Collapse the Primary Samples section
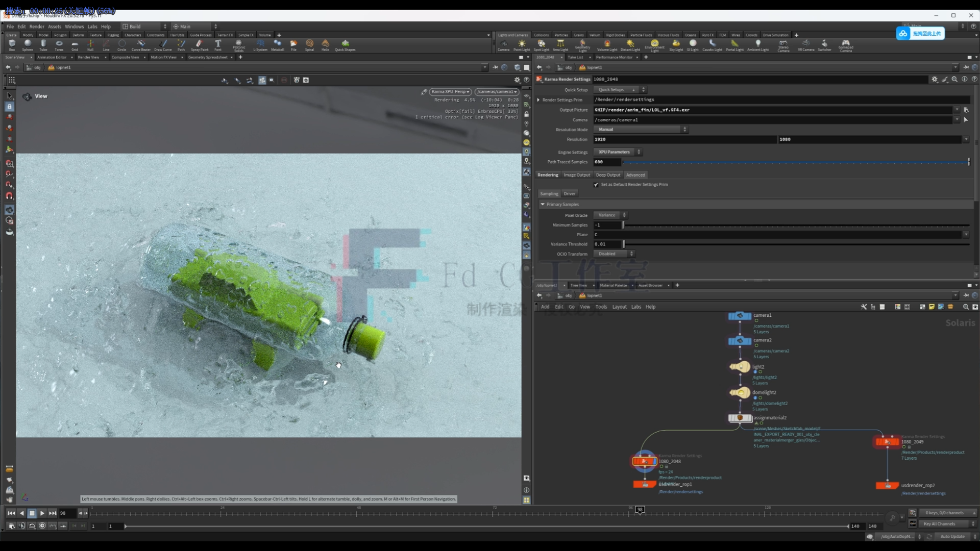Image resolution: width=980 pixels, height=551 pixels. click(x=543, y=204)
